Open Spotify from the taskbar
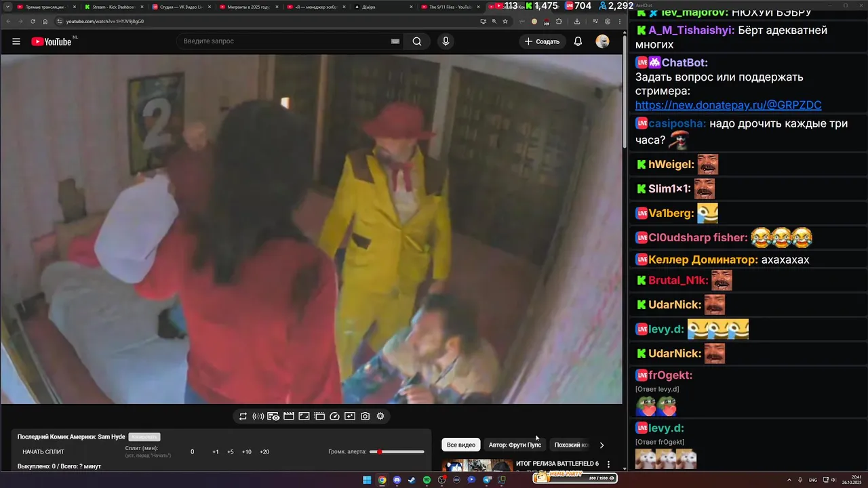This screenshot has width=868, height=488. click(427, 480)
